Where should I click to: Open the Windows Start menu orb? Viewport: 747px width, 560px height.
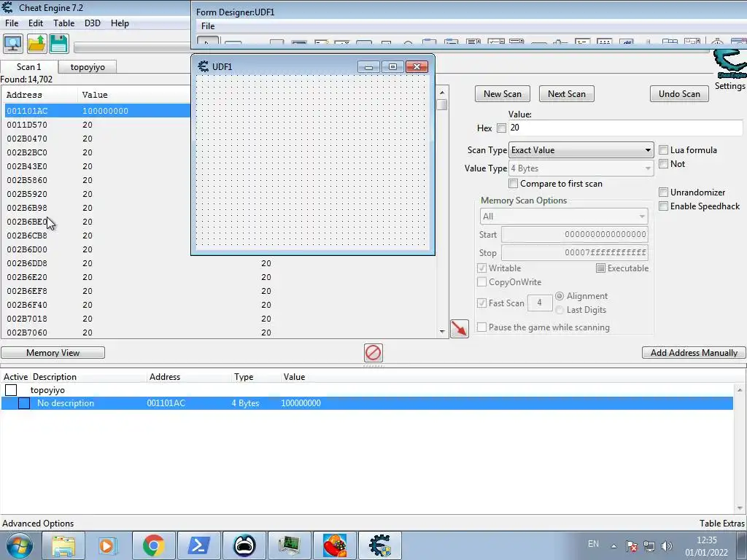click(x=19, y=545)
